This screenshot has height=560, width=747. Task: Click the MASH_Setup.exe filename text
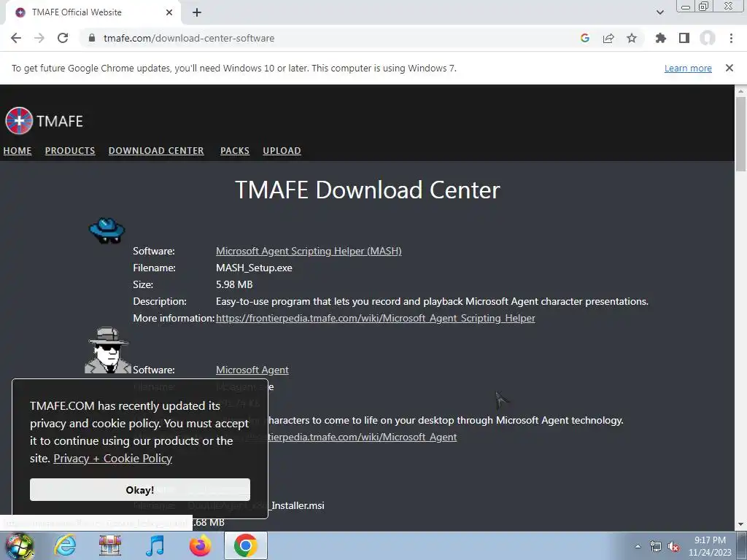pyautogui.click(x=254, y=268)
